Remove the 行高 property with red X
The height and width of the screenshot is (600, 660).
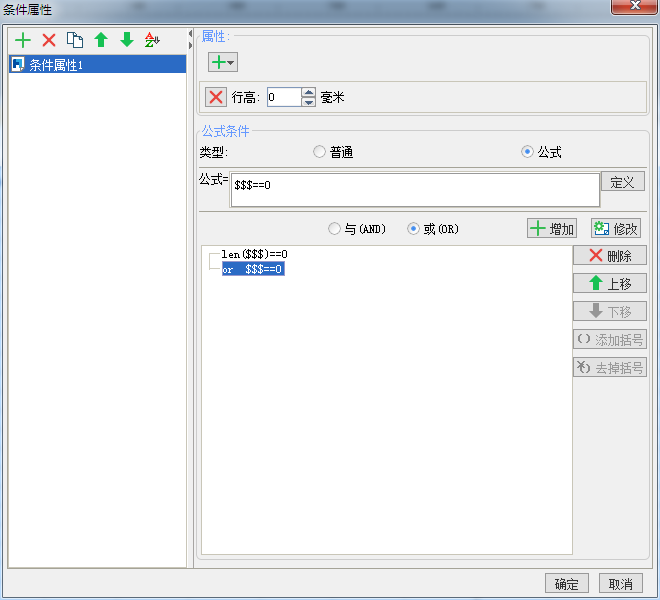216,97
